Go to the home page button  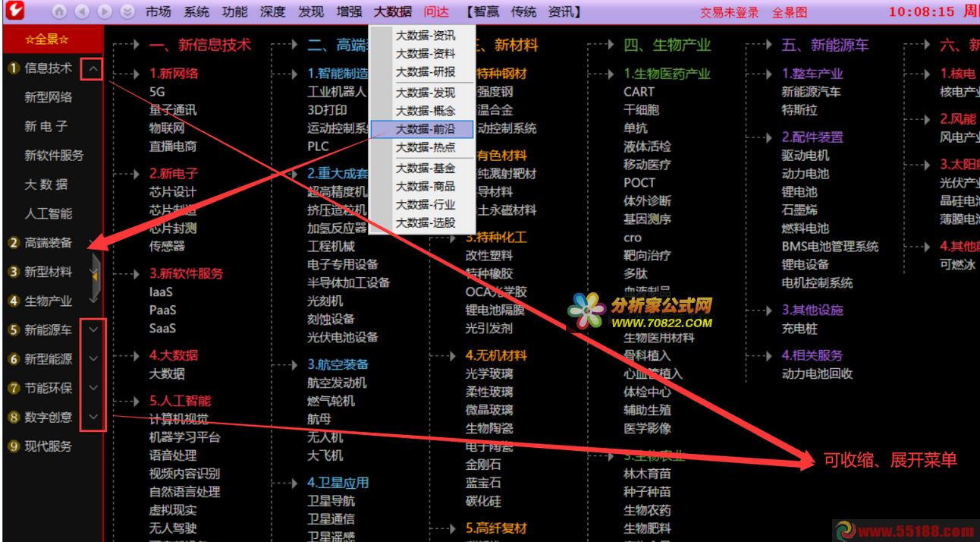coord(59,12)
